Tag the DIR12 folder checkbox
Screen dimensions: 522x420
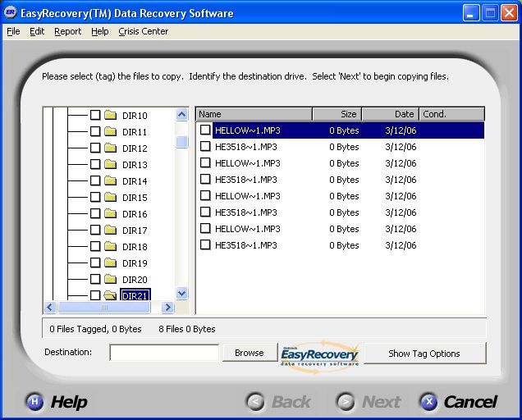click(95, 148)
